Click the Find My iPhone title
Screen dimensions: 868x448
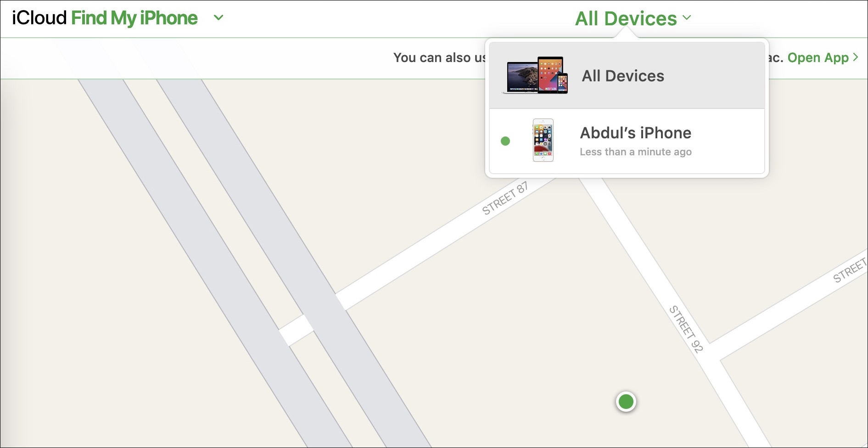(x=134, y=18)
